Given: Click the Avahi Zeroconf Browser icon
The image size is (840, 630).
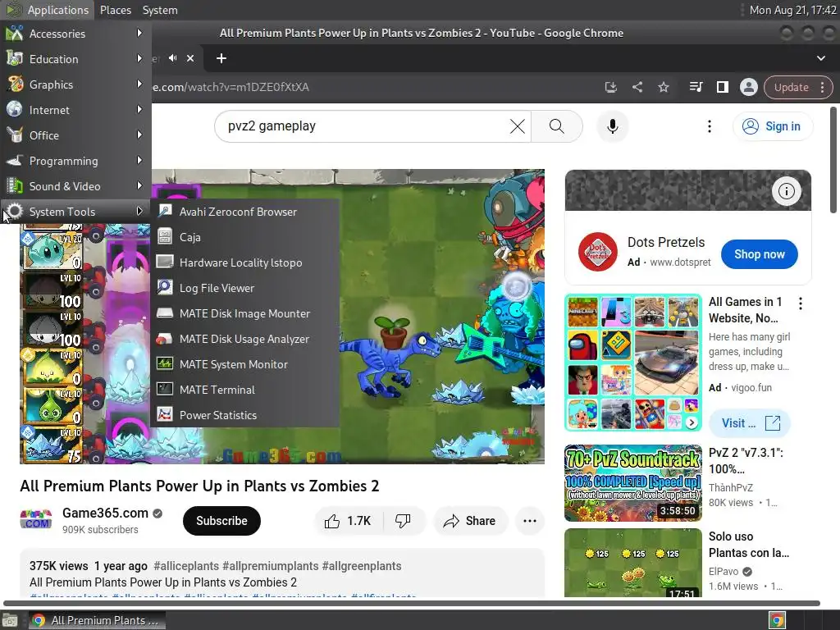Looking at the screenshot, I should (x=164, y=211).
